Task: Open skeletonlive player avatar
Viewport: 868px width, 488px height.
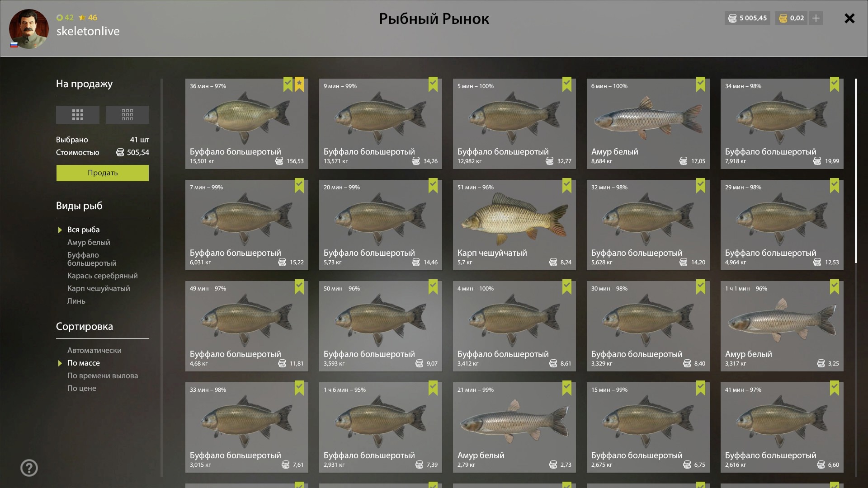Action: [x=29, y=29]
